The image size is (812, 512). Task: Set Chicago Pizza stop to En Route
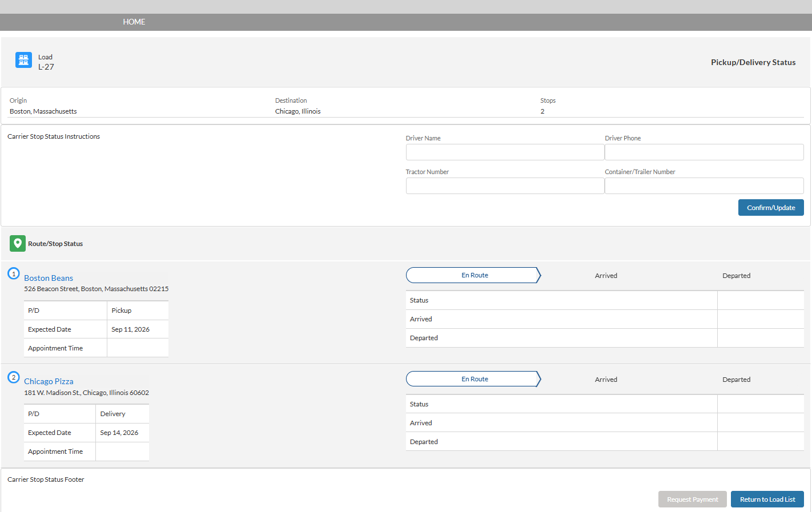473,379
